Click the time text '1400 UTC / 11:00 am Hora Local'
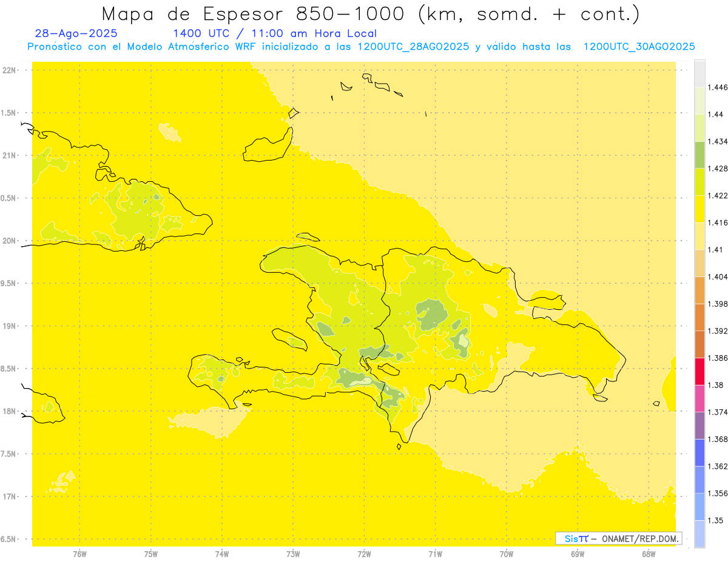 point(275,34)
